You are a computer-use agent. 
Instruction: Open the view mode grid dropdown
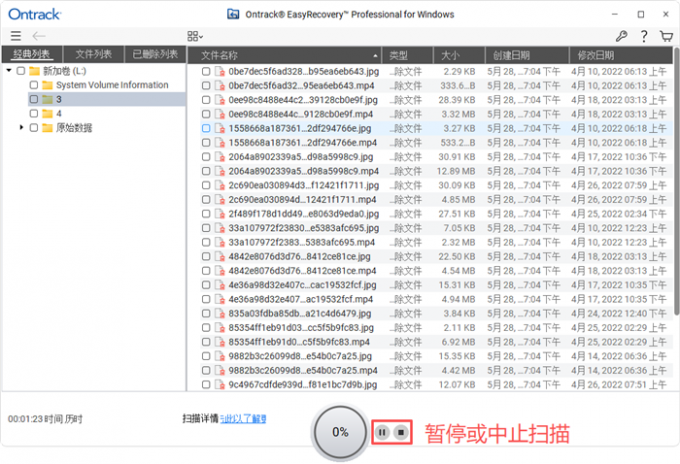[x=195, y=36]
